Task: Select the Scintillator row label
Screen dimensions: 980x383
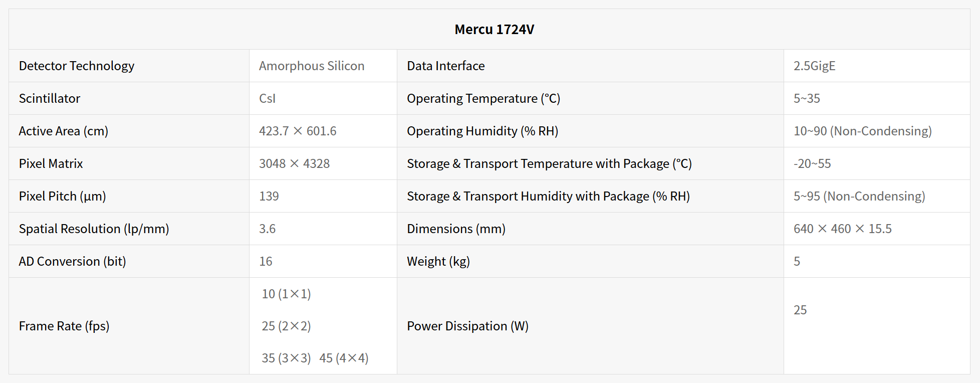Action: point(50,98)
